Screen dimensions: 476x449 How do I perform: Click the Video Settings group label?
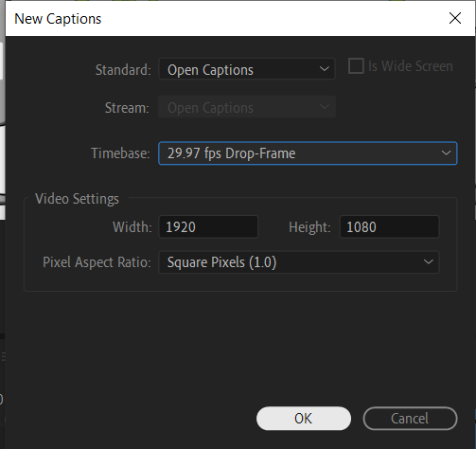[x=77, y=199]
